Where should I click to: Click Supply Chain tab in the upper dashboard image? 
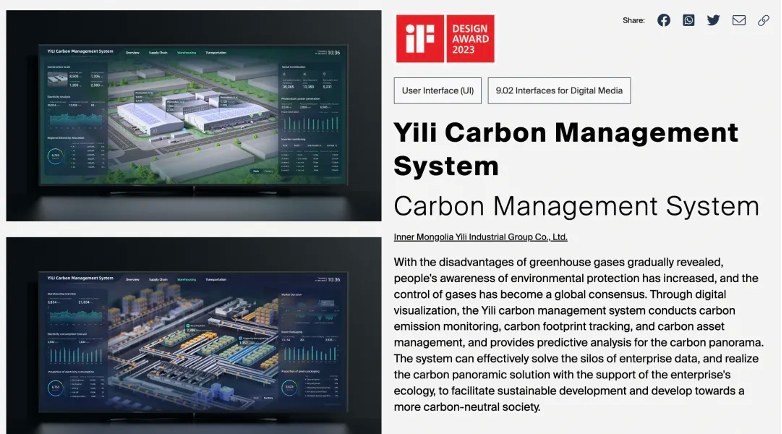pos(158,52)
